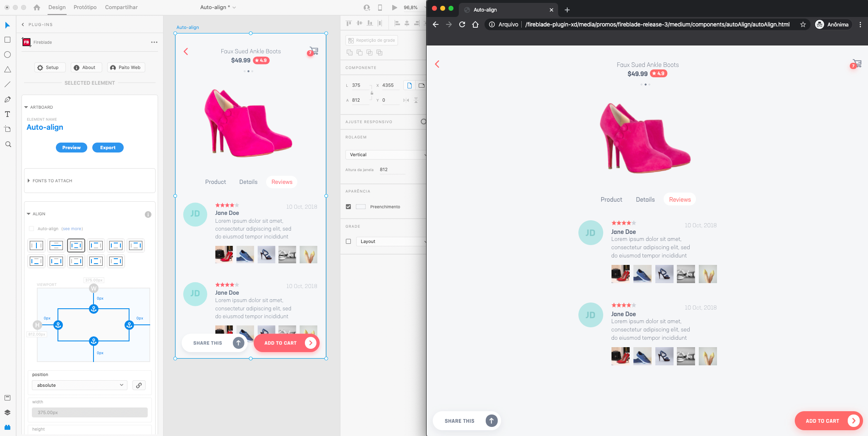Image resolution: width=868 pixels, height=436 pixels.
Task: Click the Altura da janela field
Action: [391, 169]
